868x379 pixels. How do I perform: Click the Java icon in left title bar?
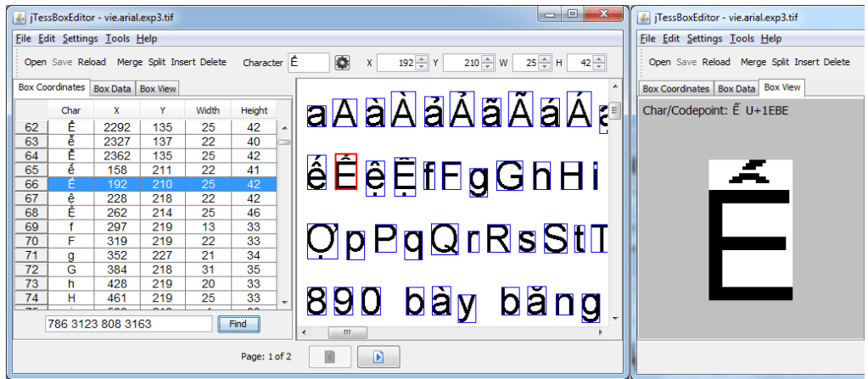tap(24, 16)
